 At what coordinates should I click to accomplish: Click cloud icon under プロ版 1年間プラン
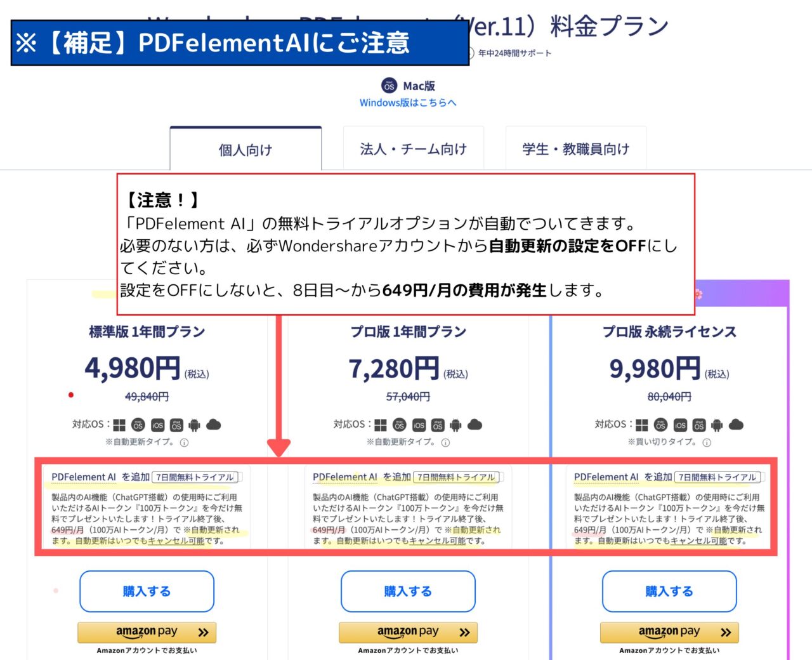point(475,425)
